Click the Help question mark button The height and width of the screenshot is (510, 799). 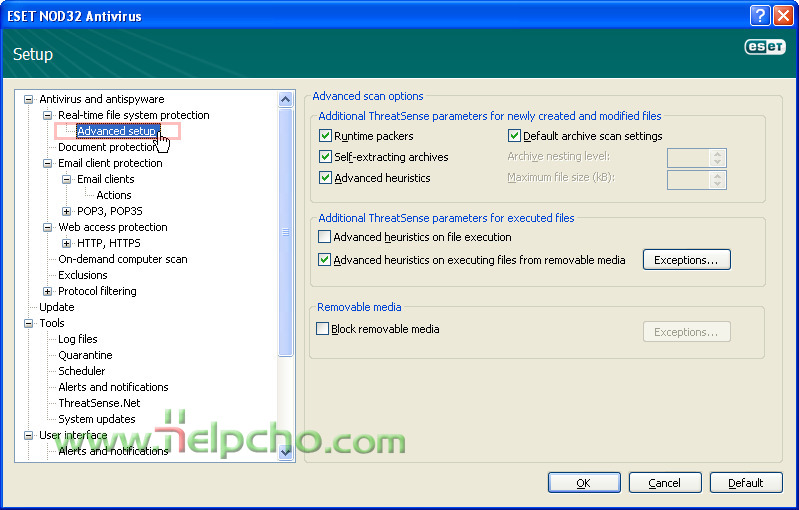coord(759,16)
